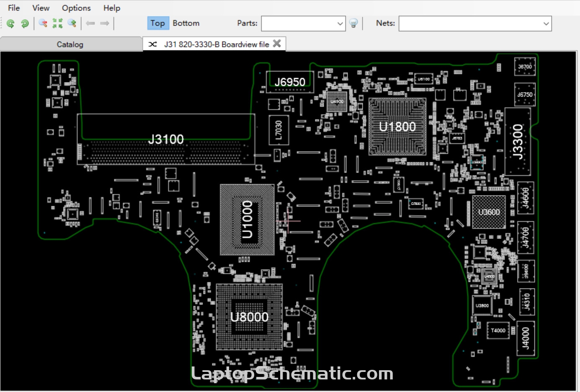Image resolution: width=580 pixels, height=392 pixels.
Task: Select the J4000 connector
Action: click(x=526, y=338)
